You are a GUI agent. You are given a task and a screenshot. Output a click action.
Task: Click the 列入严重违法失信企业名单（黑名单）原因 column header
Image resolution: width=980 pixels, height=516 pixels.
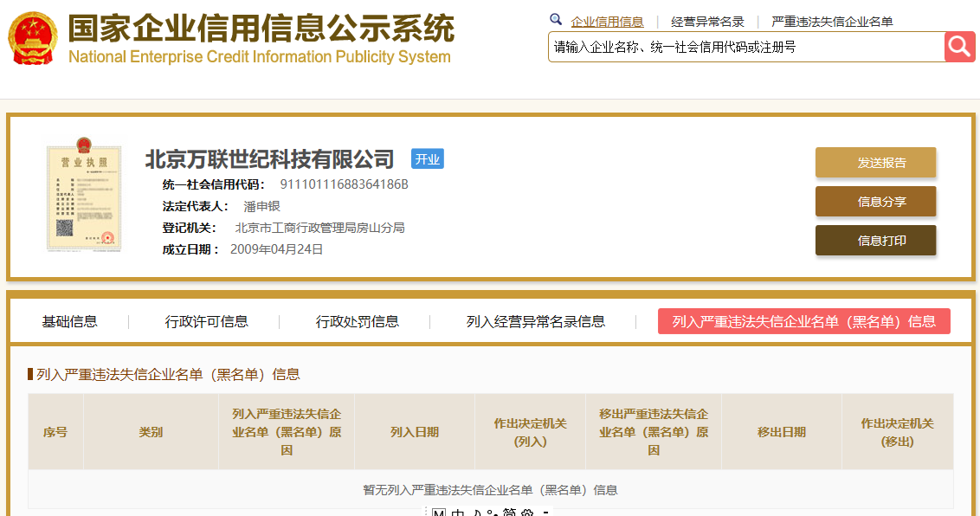pyautogui.click(x=287, y=432)
